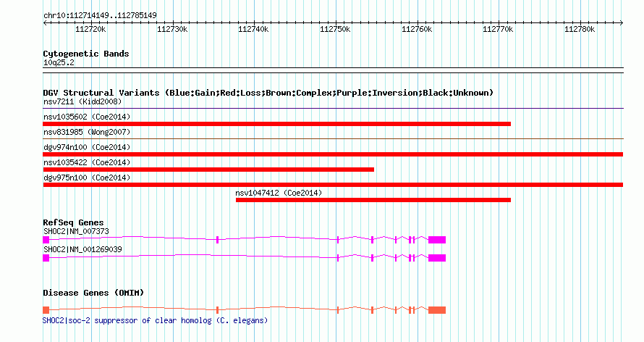
Task: Open the nsv831985 (Wong2007) label
Action: (87, 132)
